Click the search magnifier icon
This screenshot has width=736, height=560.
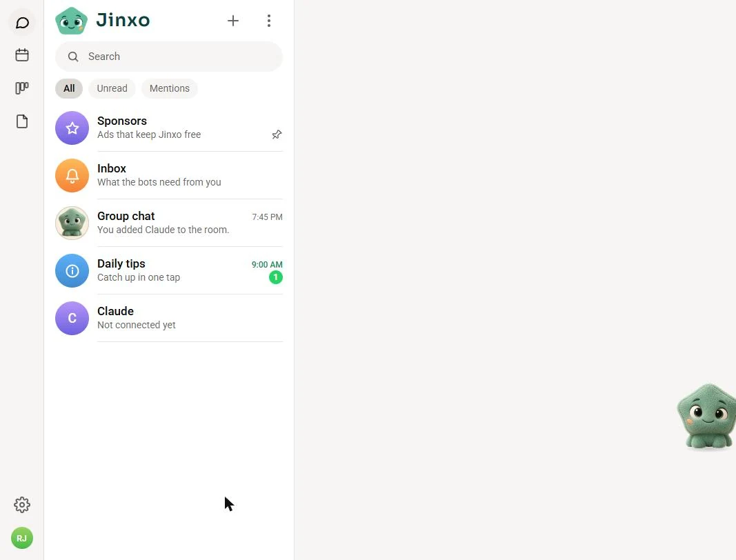point(73,57)
